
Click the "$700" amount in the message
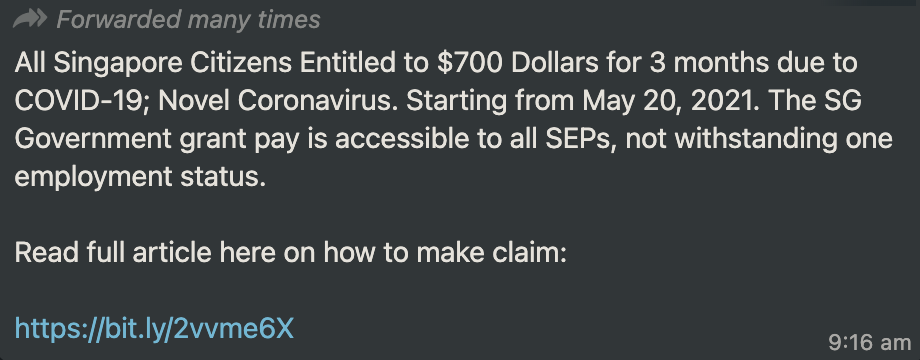coord(469,63)
